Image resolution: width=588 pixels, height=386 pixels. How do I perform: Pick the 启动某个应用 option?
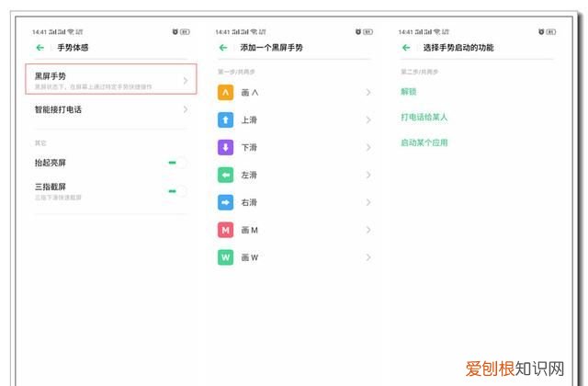(x=424, y=142)
